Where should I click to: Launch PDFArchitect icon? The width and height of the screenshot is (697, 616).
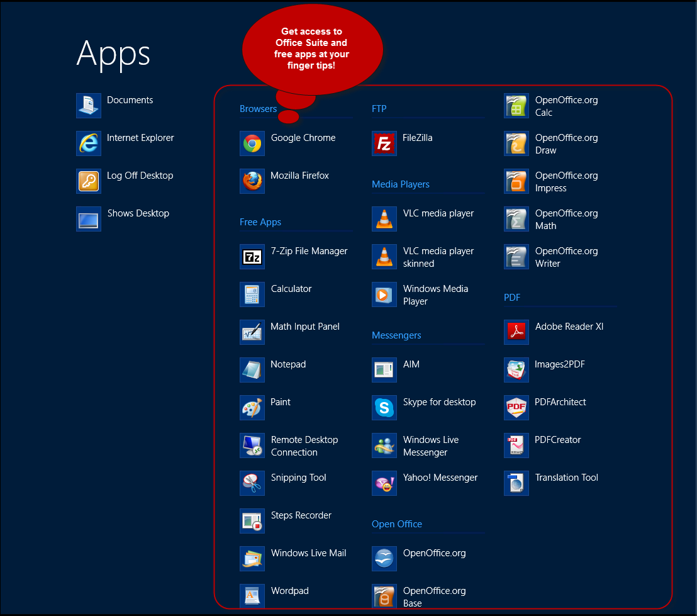(x=516, y=408)
